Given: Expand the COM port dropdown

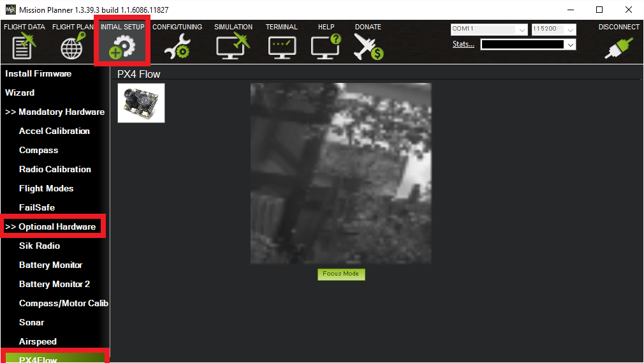Looking at the screenshot, I should tap(522, 30).
